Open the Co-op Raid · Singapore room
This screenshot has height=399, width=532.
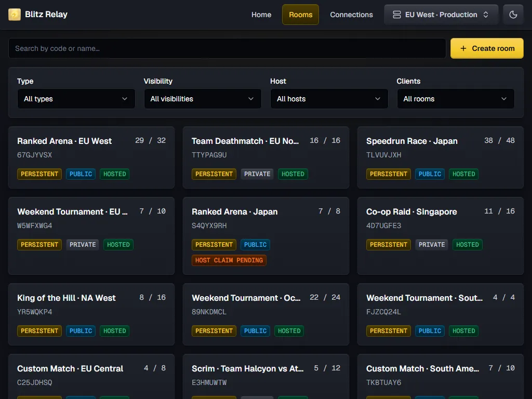point(440,236)
